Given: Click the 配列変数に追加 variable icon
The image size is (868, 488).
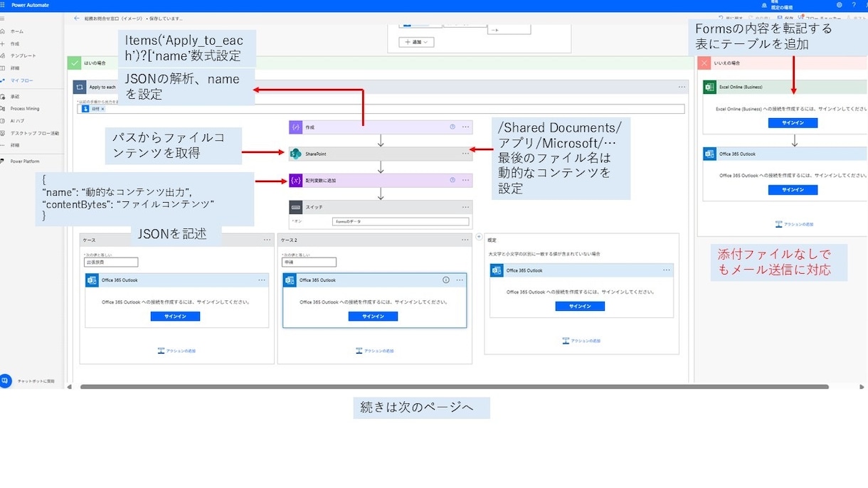Looking at the screenshot, I should click(295, 181).
